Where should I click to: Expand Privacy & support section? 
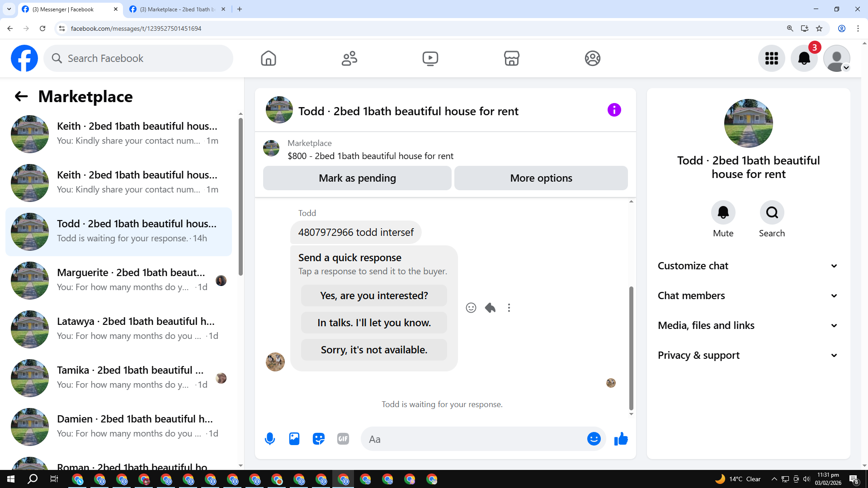tap(748, 355)
